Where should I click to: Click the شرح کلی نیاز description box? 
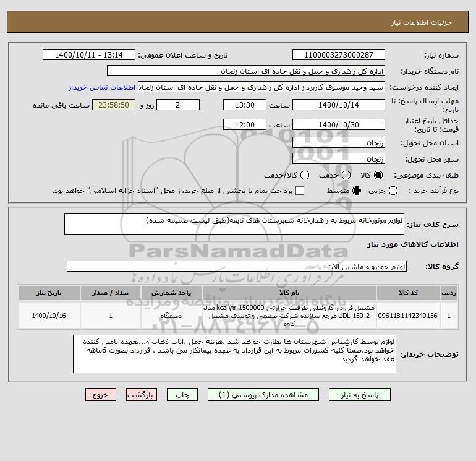234,224
